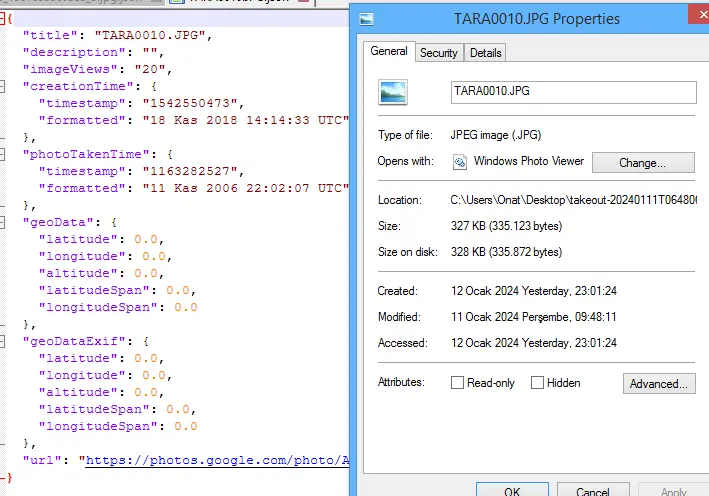Viewport: 709px width, 496px height.
Task: Click the Windows Photo Viewer icon
Action: click(x=460, y=161)
